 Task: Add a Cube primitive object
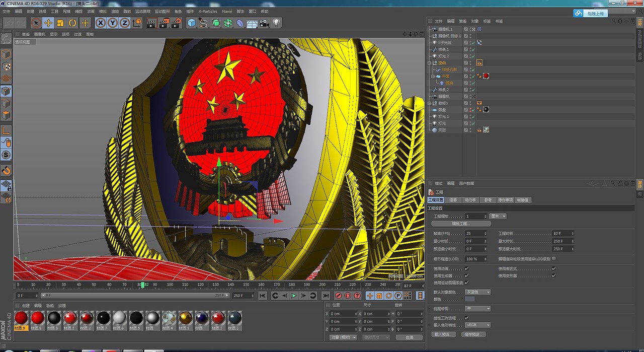[192, 23]
